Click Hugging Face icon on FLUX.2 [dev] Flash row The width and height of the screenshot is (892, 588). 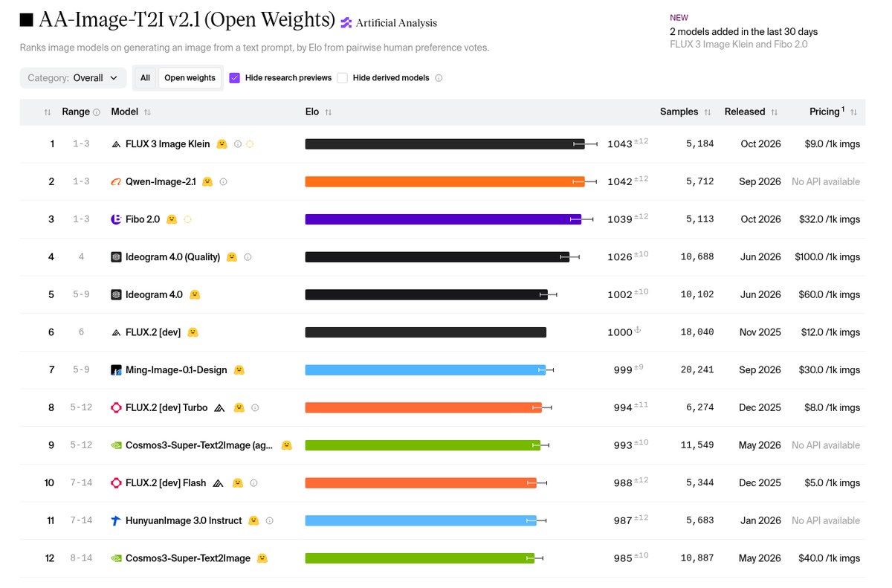click(238, 483)
